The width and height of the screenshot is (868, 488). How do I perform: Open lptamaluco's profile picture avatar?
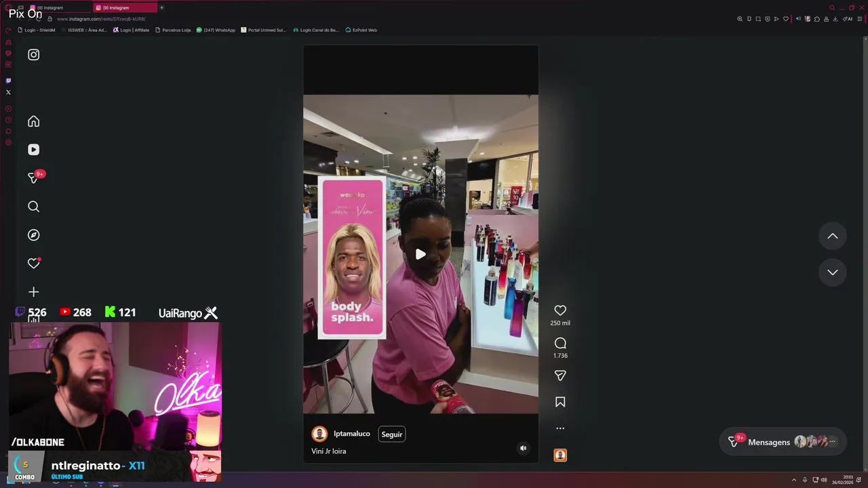tap(319, 434)
